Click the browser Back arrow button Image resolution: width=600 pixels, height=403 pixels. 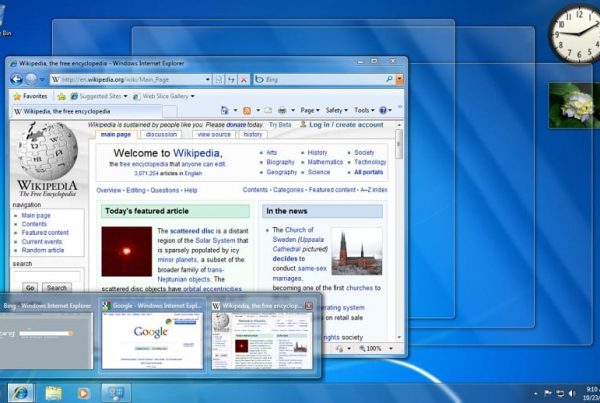tap(16, 79)
